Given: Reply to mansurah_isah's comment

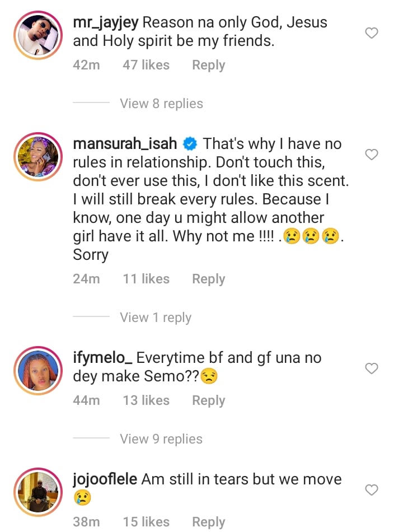Looking at the screenshot, I should (x=208, y=279).
